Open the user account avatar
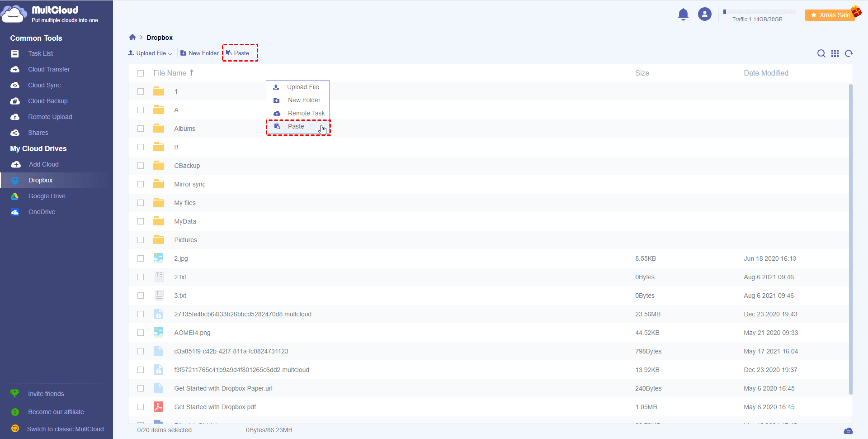 [x=704, y=14]
